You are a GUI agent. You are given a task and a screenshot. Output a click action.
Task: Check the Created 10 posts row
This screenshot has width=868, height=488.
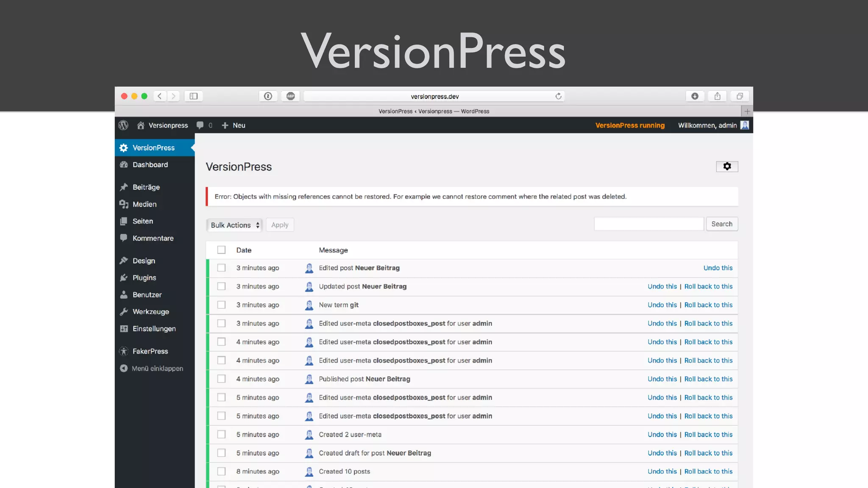click(x=221, y=471)
